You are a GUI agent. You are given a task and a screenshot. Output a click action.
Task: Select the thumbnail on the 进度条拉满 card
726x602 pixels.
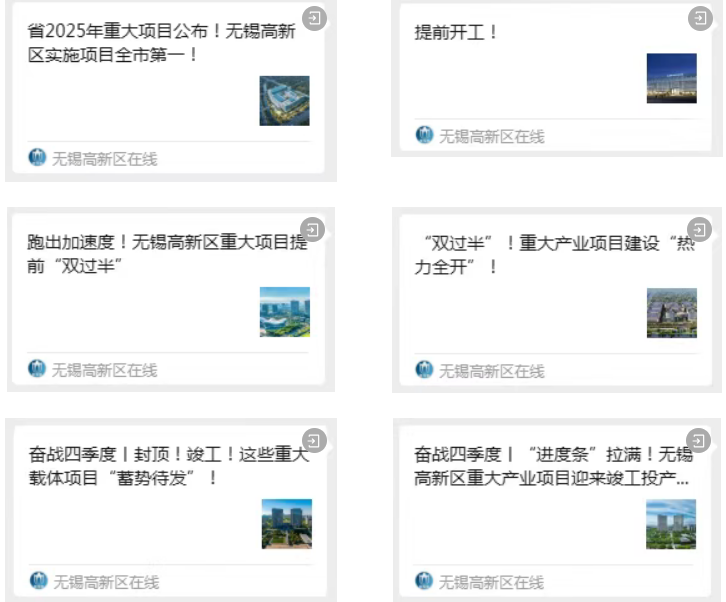(x=671, y=524)
